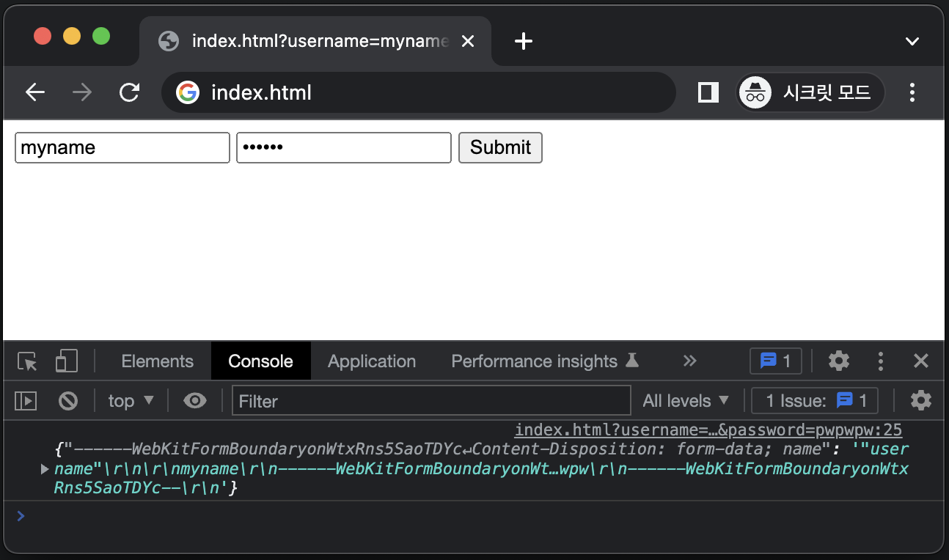
Task: Click the yellow macOS minimize button
Action: [x=72, y=36]
